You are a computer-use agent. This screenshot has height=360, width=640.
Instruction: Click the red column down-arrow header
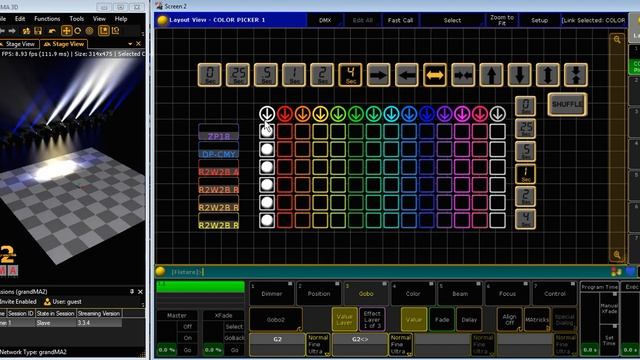285,114
